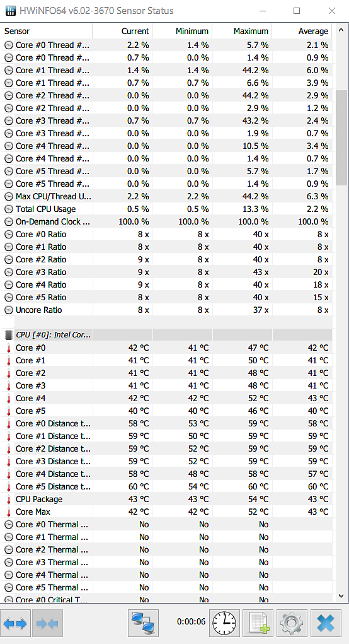Viewport: 349px width, 644px height.
Task: Click the scrollbar down arrow
Action: coord(341,595)
